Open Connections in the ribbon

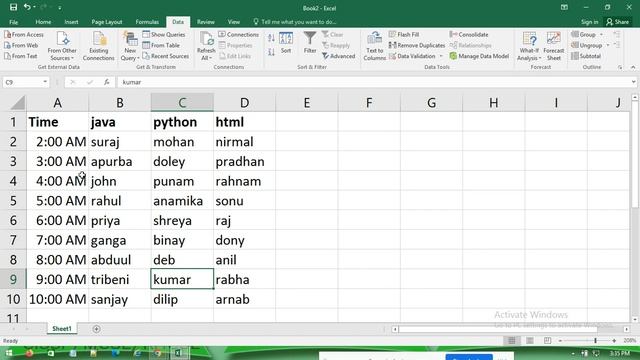239,35
